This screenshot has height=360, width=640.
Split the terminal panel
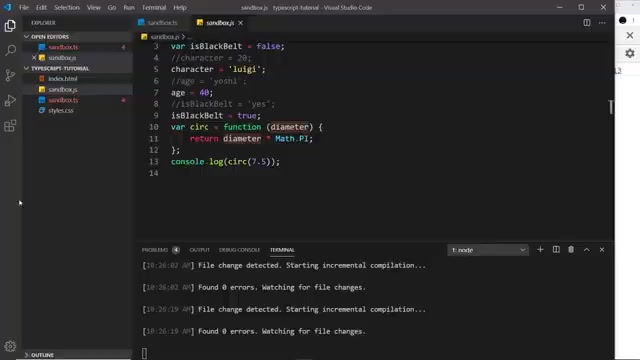point(556,249)
